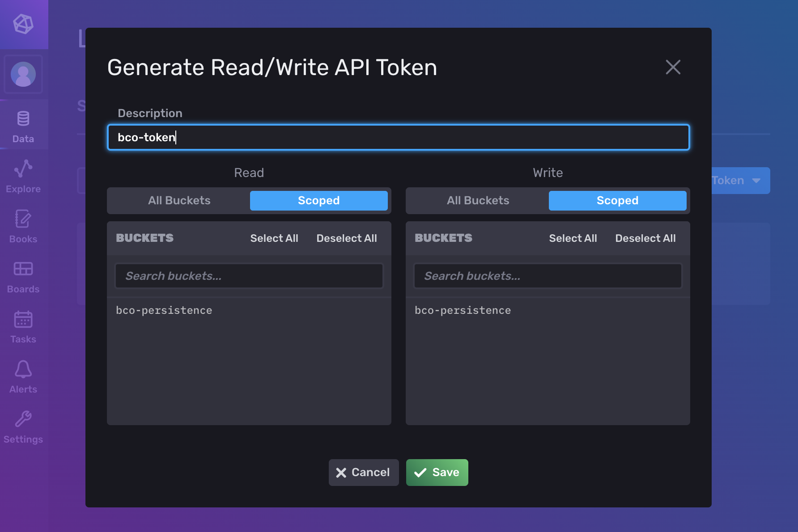The image size is (798, 532).
Task: Open the Data section in the sidebar
Action: tap(23, 127)
